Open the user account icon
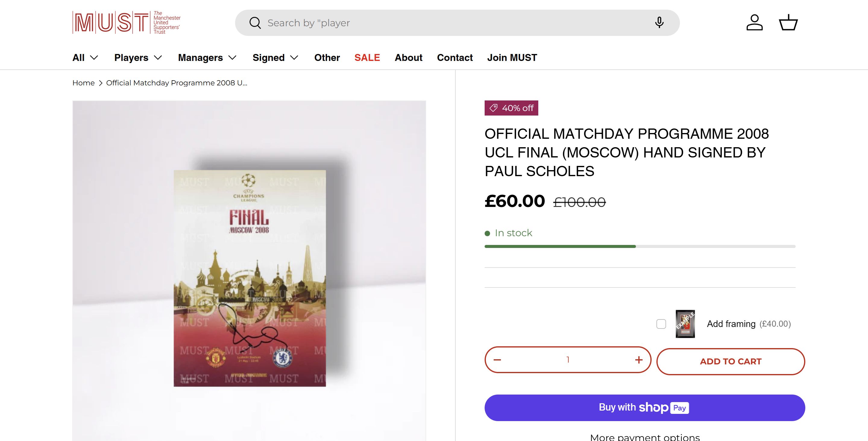Image resolution: width=868 pixels, height=441 pixels. 754,23
